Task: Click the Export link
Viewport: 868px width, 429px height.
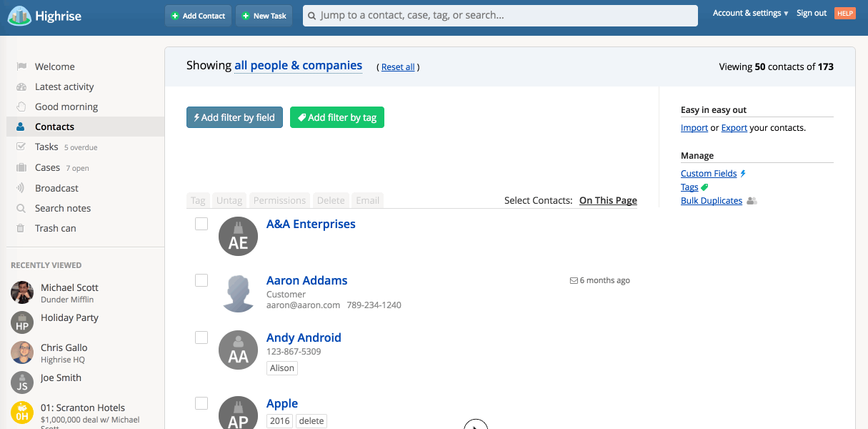Action: [734, 128]
